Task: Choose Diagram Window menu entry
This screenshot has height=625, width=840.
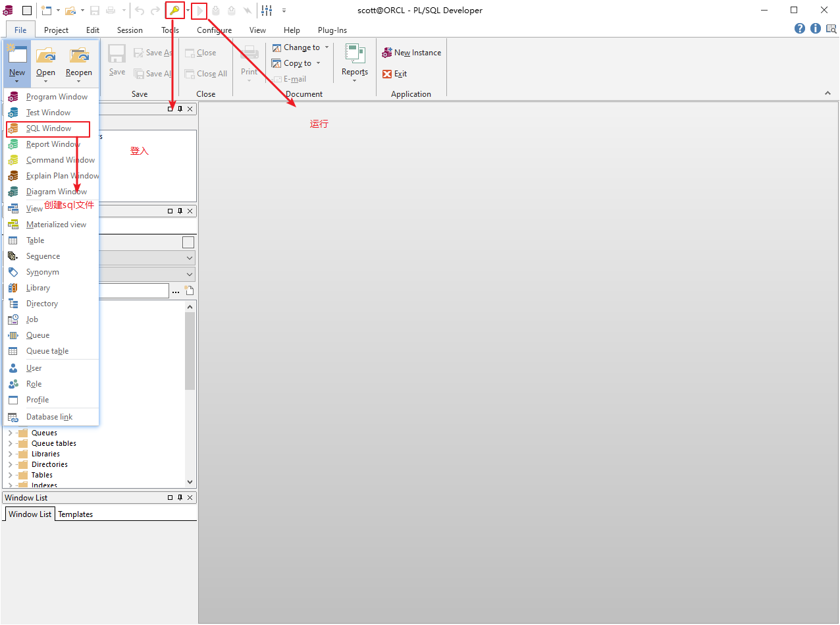Action: coord(51,192)
